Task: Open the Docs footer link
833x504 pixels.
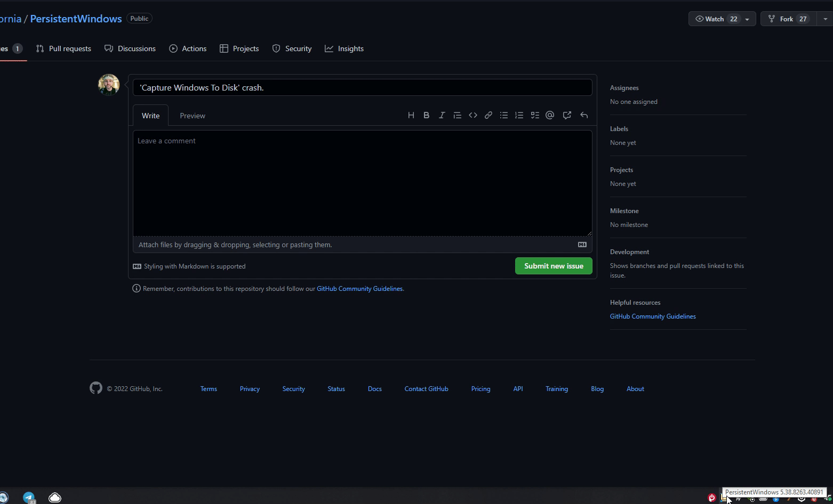Action: point(374,389)
